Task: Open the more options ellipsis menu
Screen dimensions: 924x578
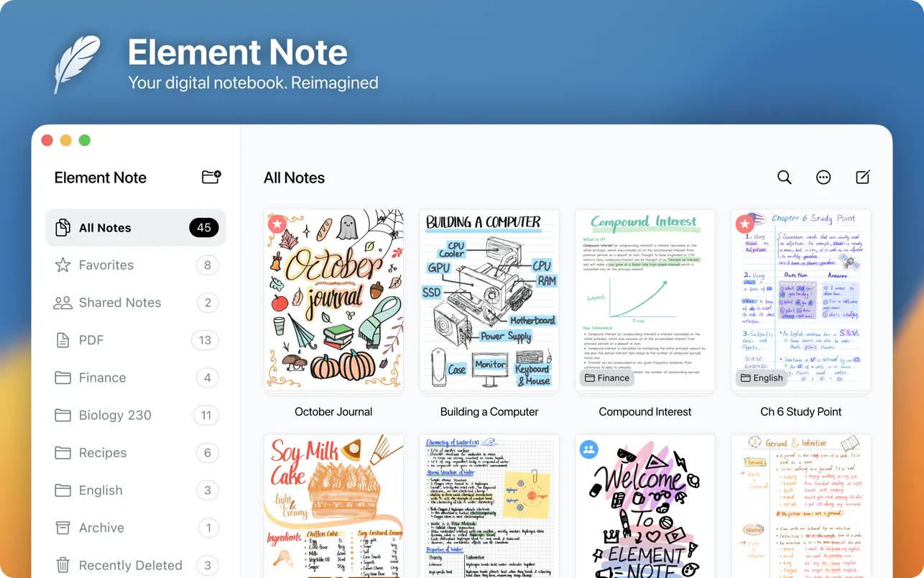Action: point(823,178)
